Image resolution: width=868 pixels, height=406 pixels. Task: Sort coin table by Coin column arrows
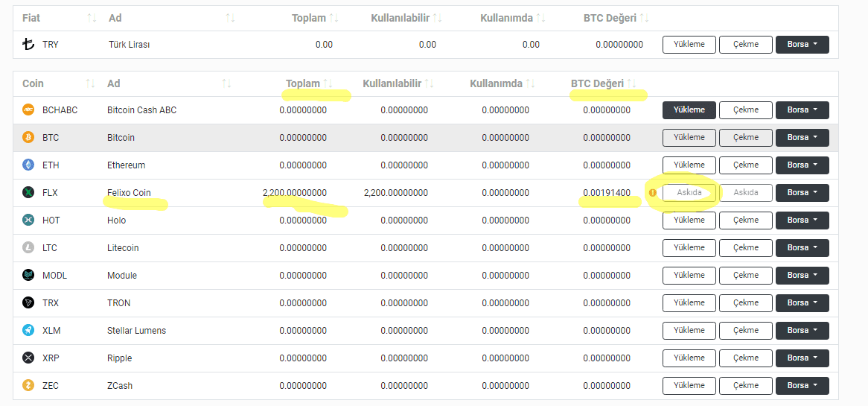(x=91, y=83)
